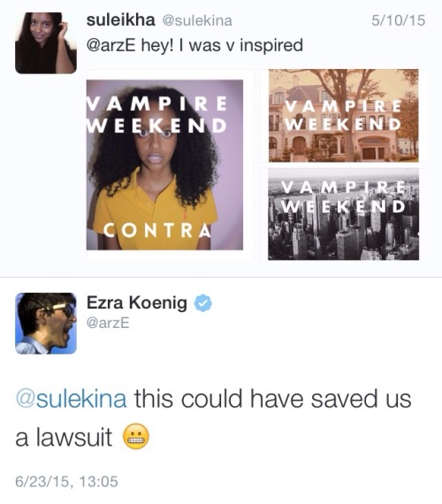Tap the grimacing face emoji

[x=136, y=437]
